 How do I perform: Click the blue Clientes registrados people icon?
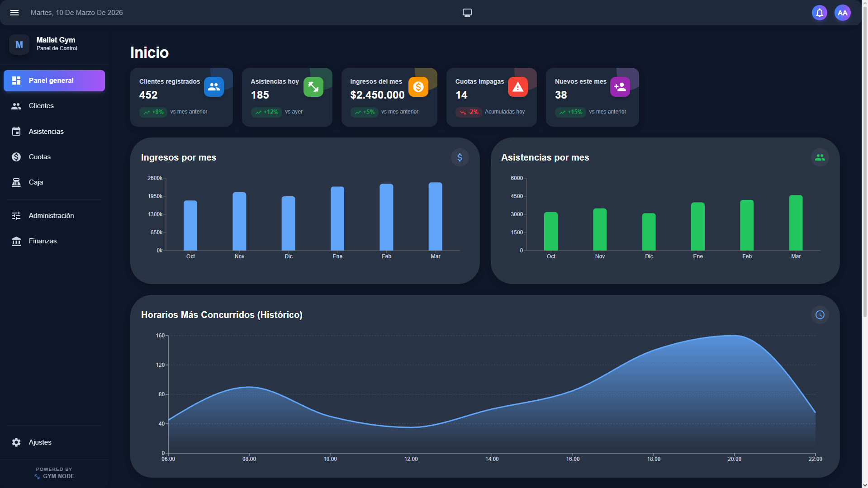pos(214,87)
